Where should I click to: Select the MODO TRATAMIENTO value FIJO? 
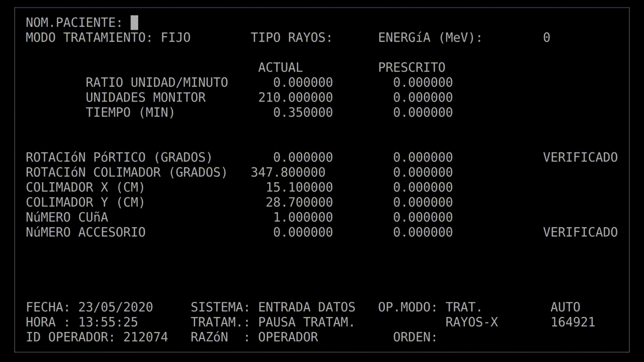(x=176, y=37)
